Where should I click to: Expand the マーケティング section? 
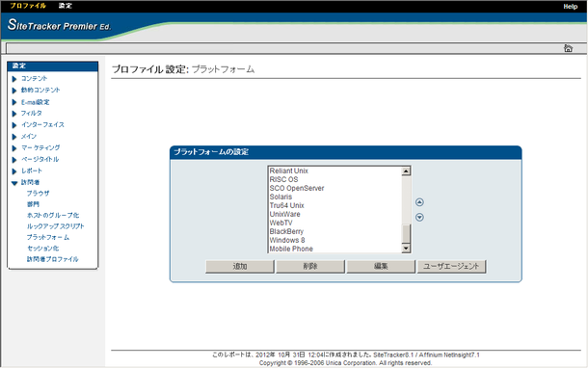14,148
